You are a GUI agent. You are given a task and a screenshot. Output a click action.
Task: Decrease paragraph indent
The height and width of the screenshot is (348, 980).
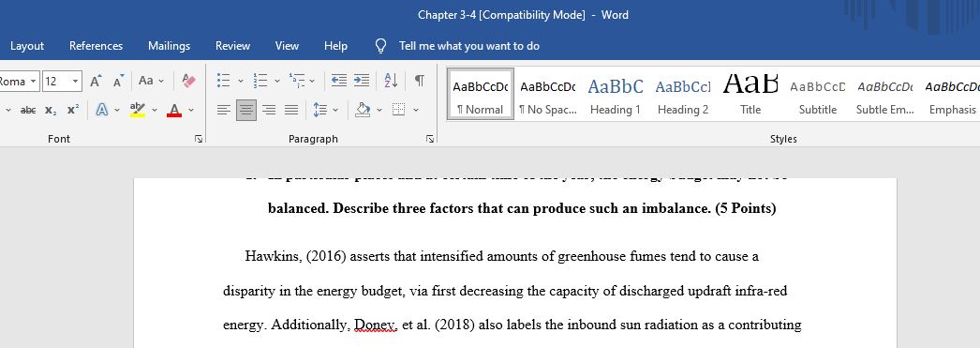pyautogui.click(x=339, y=81)
